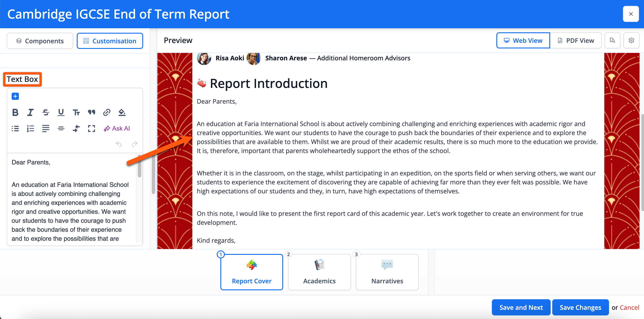This screenshot has width=644, height=319.
Task: Open the Academics step
Action: pyautogui.click(x=319, y=272)
